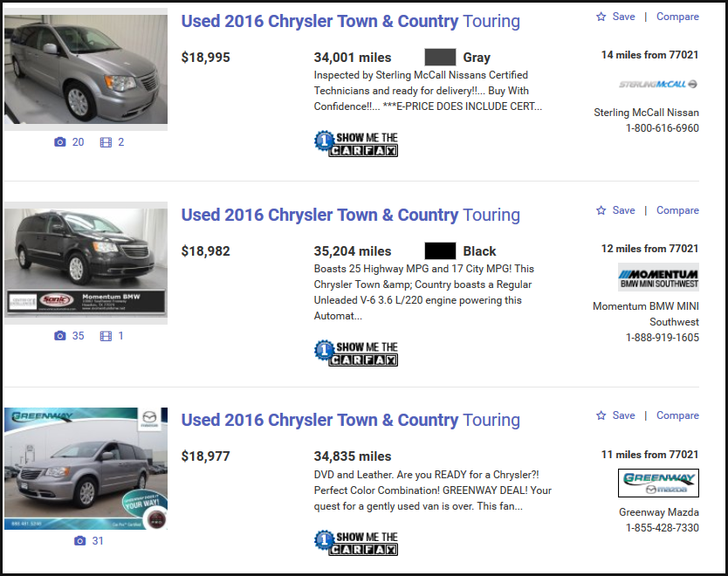Click the black color swatch

click(x=440, y=250)
